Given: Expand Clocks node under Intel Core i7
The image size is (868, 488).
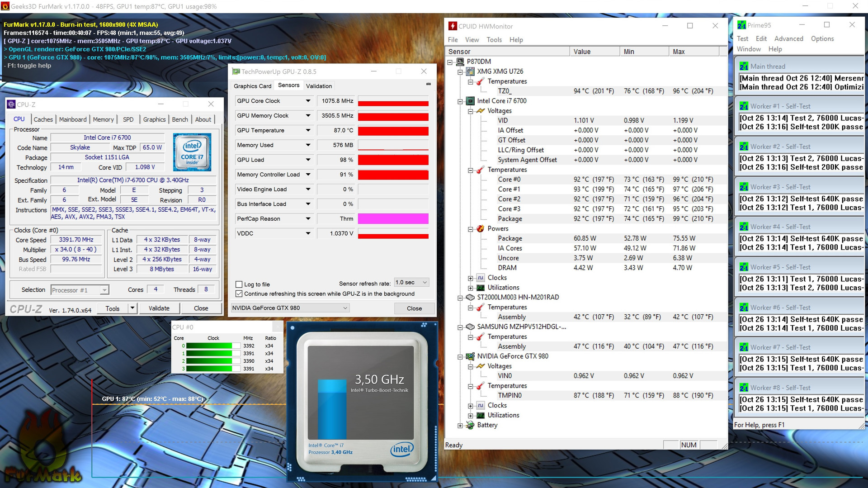Looking at the screenshot, I should 470,278.
